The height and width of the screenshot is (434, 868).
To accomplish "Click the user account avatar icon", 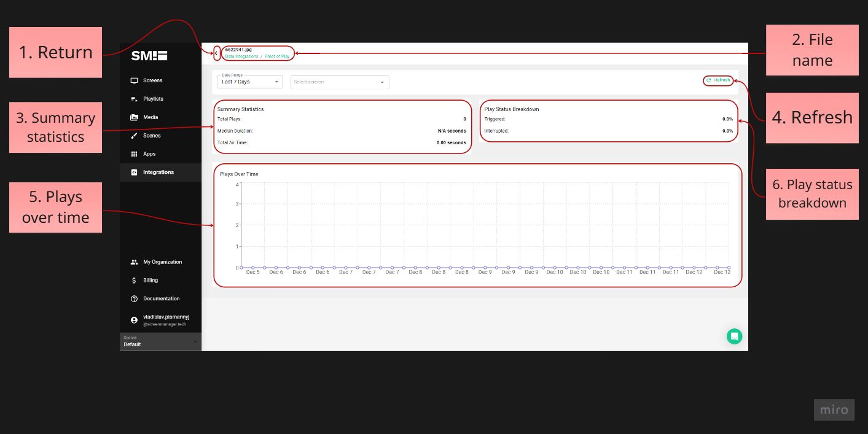I will [x=134, y=320].
